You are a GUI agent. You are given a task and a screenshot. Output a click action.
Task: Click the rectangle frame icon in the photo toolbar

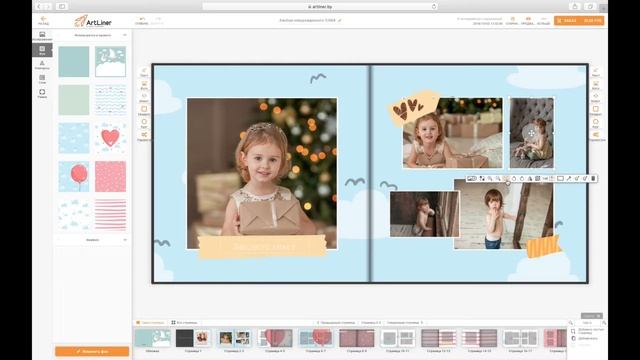coord(560,178)
